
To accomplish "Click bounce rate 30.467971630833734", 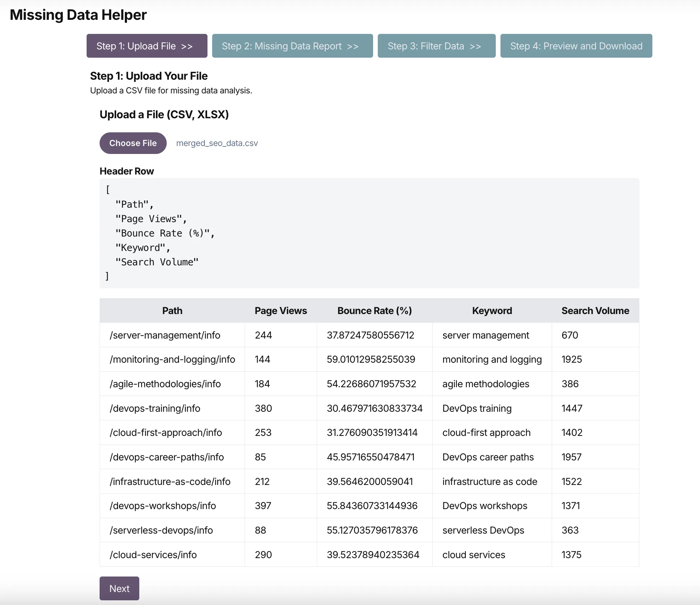I will pos(375,408).
